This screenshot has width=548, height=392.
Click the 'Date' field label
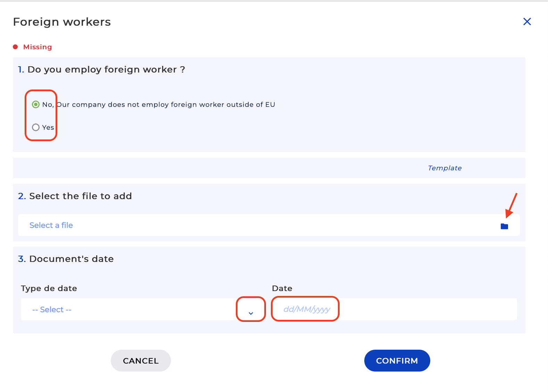click(x=282, y=288)
